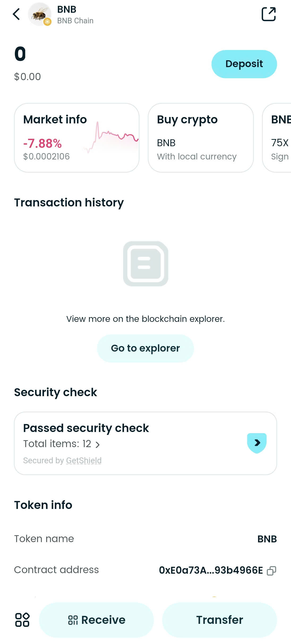Open the Market info card
This screenshot has width=291, height=644.
pyautogui.click(x=77, y=137)
